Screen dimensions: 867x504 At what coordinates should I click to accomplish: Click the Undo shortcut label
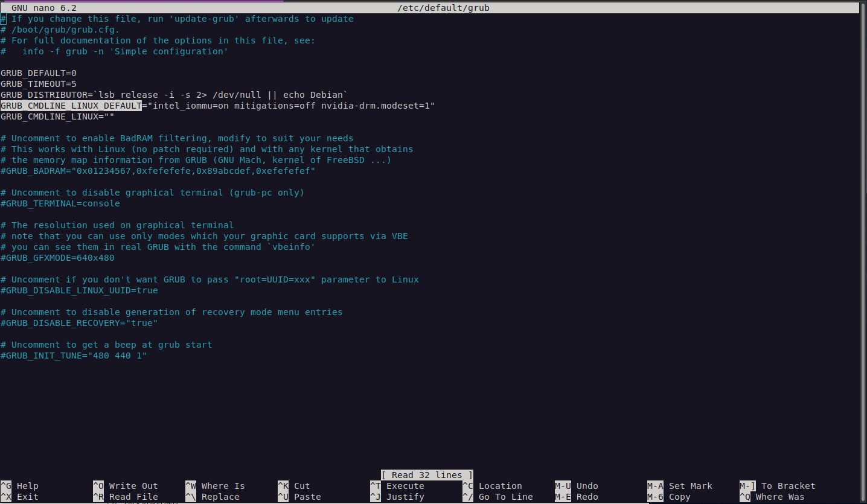(587, 486)
